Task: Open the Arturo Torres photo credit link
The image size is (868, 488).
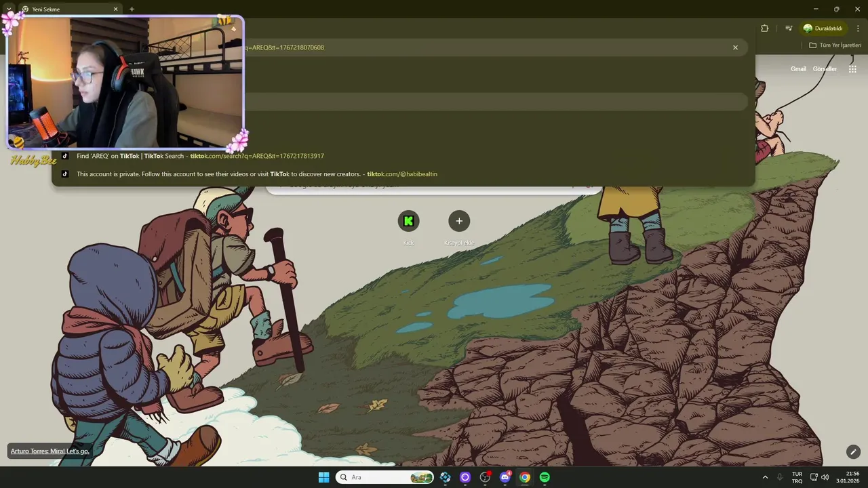Action: coord(50,451)
